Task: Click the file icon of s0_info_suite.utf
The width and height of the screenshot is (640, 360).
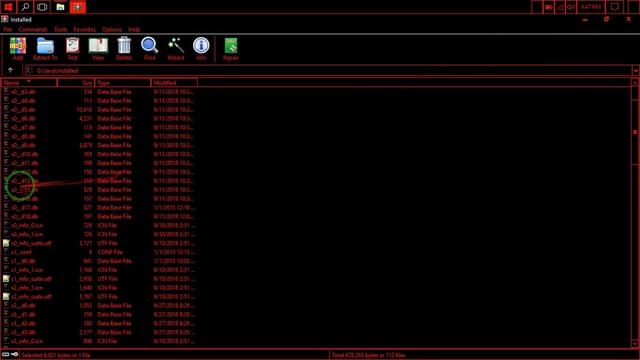Action: [x=6, y=243]
